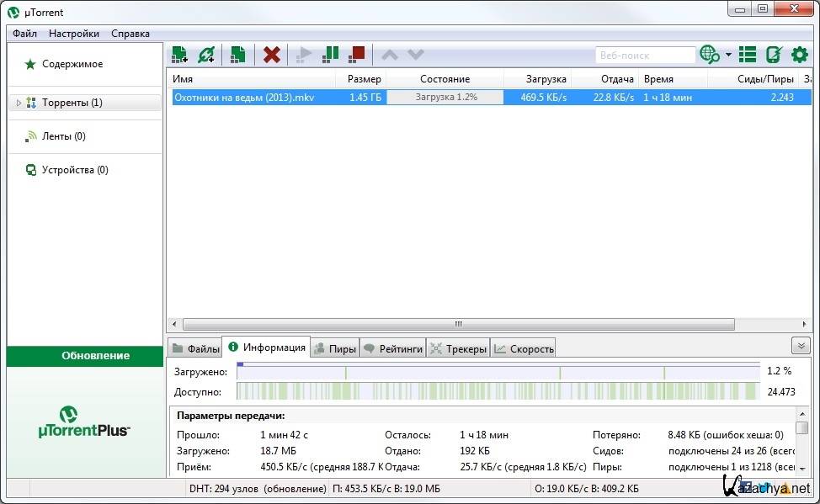
Task: Click the Веб-поиск search field
Action: tap(645, 56)
